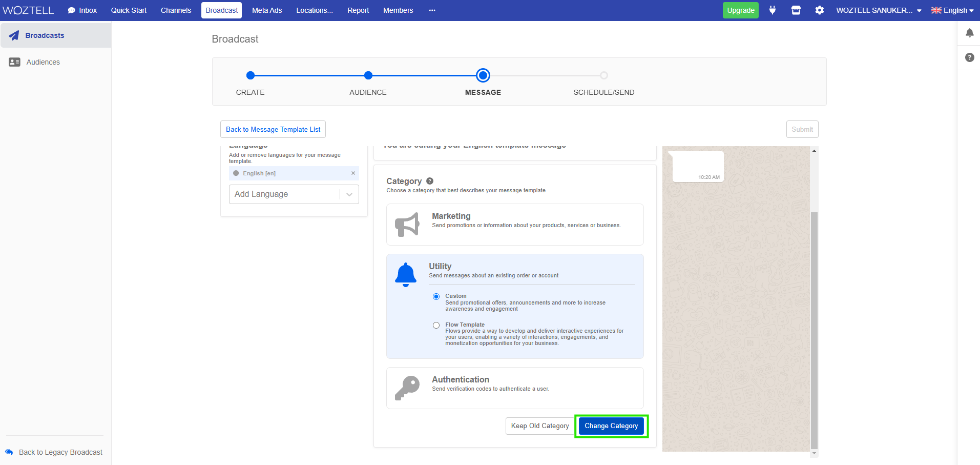Open the WOZTELL SANUKER account dropdown
This screenshot has height=465, width=980.
click(878, 10)
